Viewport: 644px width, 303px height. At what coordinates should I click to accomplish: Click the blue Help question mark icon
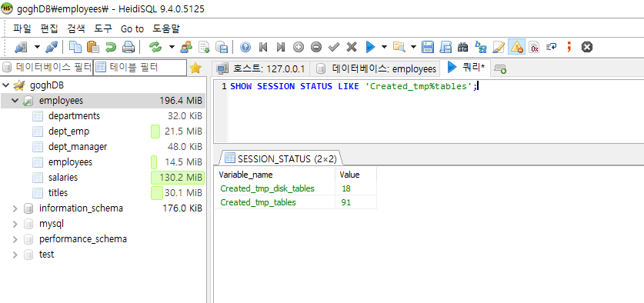pos(245,47)
